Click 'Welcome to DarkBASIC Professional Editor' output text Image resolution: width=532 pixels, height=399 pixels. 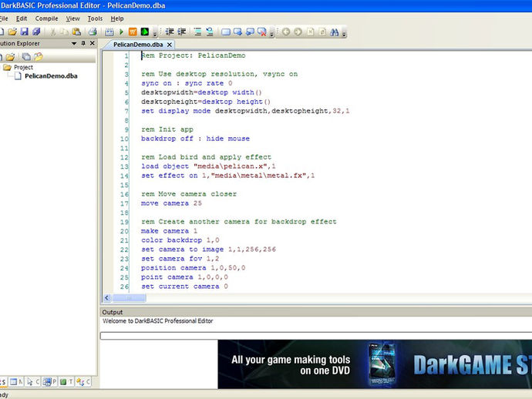click(x=158, y=321)
